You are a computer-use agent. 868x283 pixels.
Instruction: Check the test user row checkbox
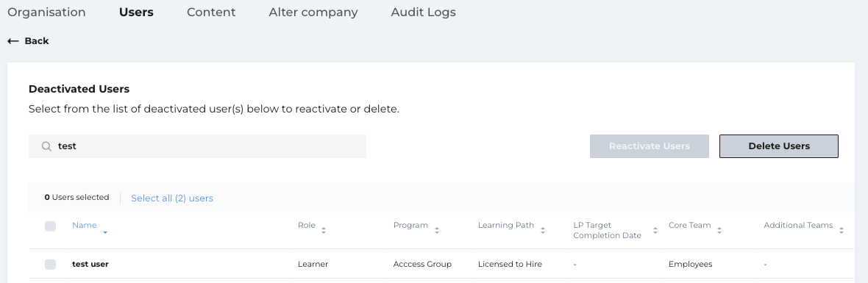pos(50,264)
